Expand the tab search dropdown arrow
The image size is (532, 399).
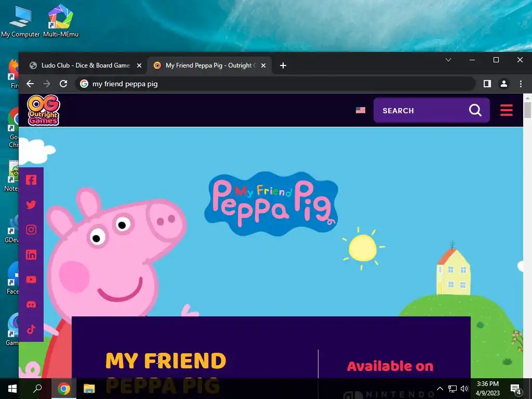(x=448, y=60)
